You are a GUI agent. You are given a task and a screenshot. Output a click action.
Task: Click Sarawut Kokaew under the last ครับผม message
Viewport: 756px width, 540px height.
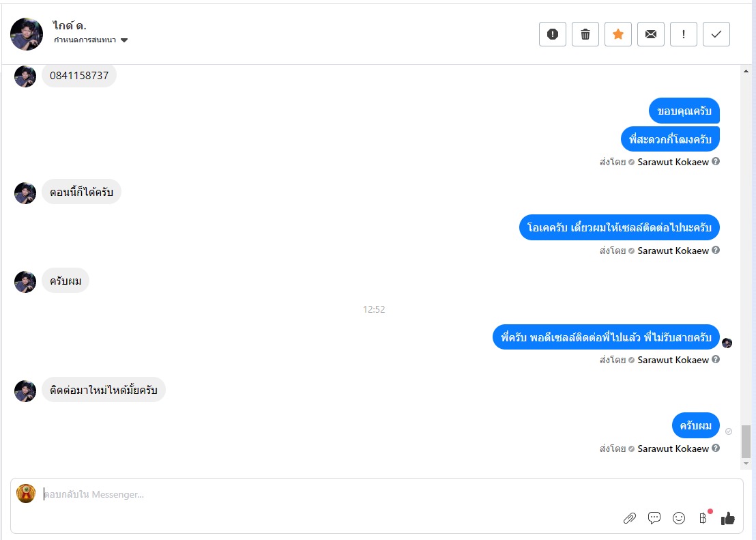[x=673, y=449]
